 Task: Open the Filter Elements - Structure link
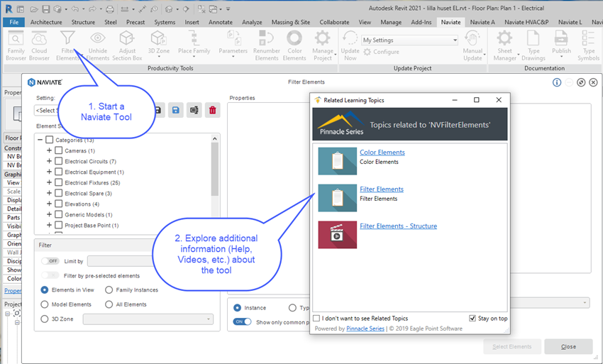point(399,226)
